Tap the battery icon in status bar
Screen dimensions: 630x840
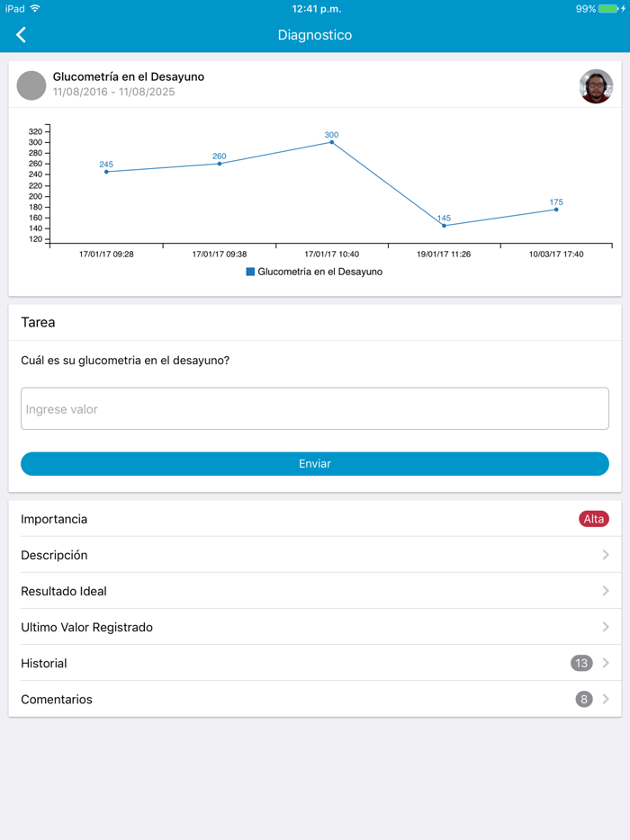[x=608, y=9]
